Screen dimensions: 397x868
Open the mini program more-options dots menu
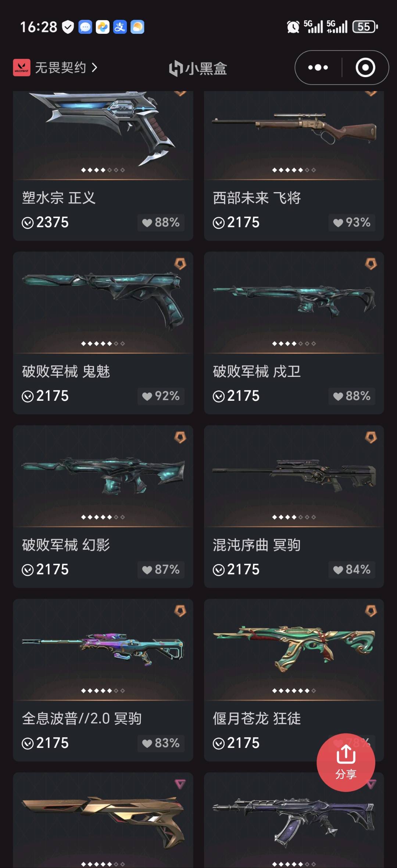(318, 68)
